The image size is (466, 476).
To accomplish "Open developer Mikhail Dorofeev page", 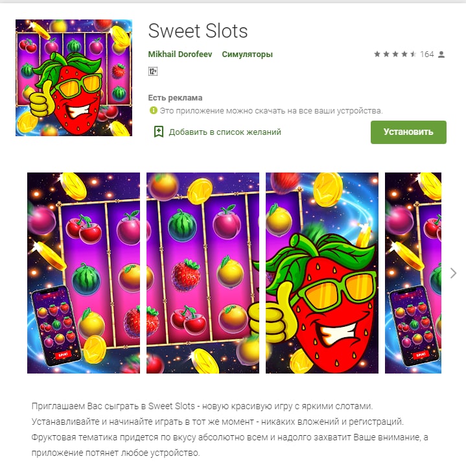I will point(180,54).
